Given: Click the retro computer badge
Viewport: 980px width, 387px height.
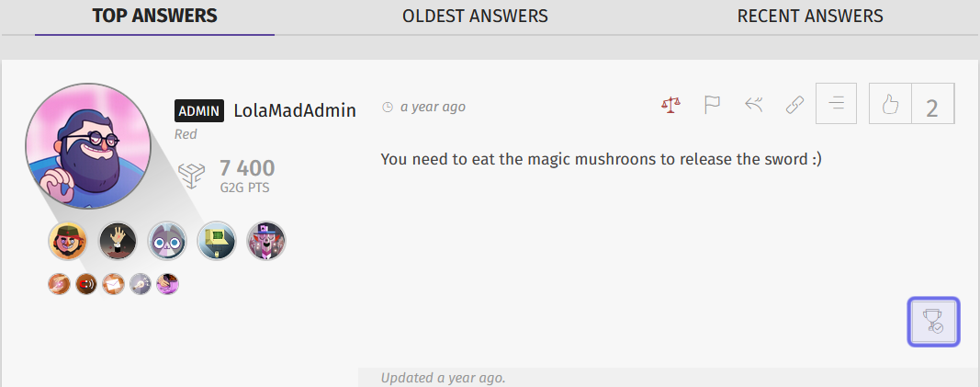Looking at the screenshot, I should coord(217,241).
